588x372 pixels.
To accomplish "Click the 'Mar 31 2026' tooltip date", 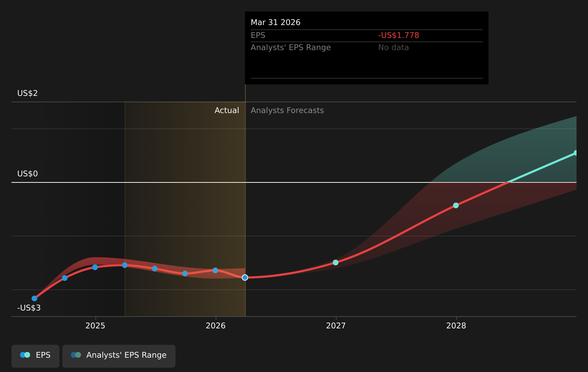I will pyautogui.click(x=276, y=23).
